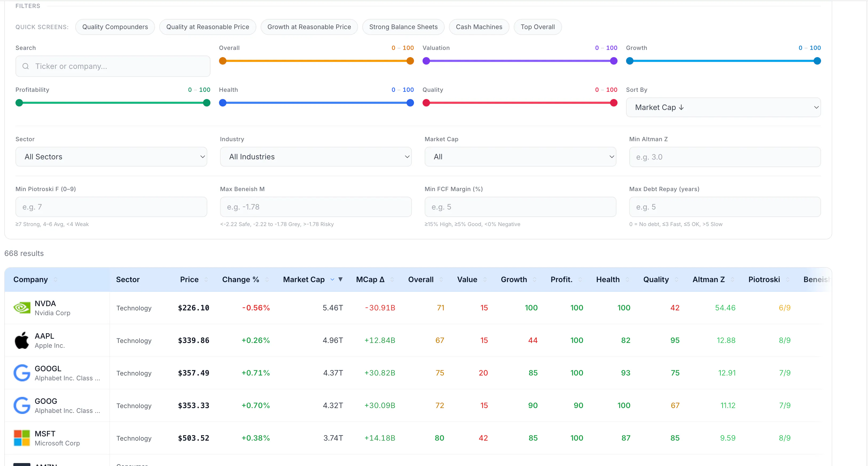
Task: Click the search magnifier icon
Action: click(x=26, y=66)
